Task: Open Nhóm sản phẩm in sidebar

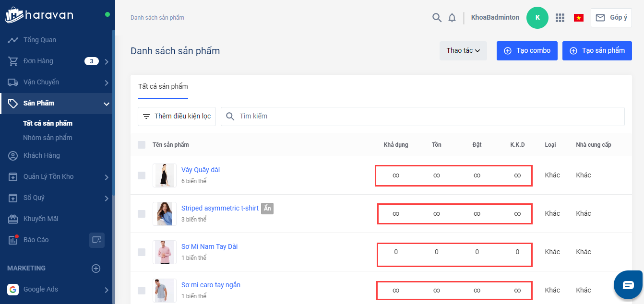Action: (48, 138)
